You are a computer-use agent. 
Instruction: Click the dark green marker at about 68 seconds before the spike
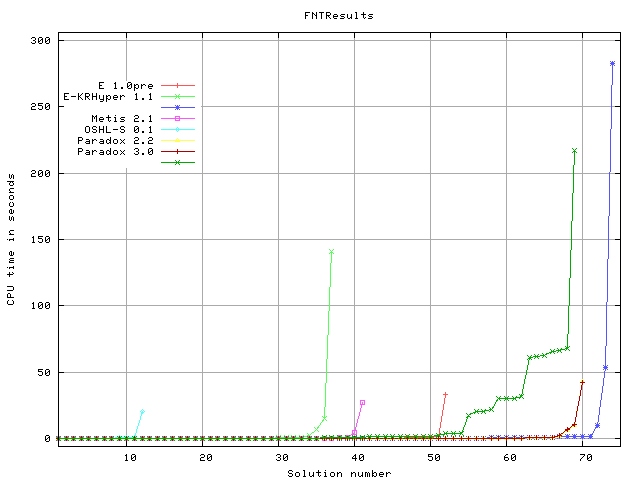pyautogui.click(x=567, y=349)
